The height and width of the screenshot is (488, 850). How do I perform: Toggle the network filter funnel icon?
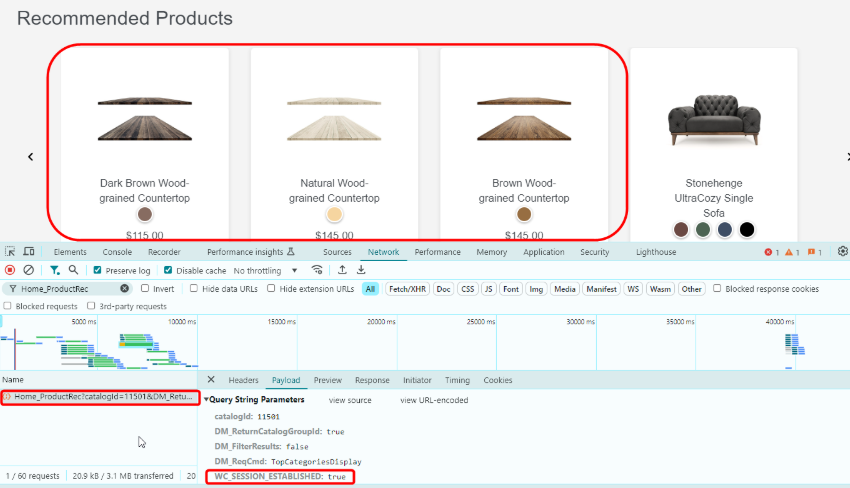54,270
